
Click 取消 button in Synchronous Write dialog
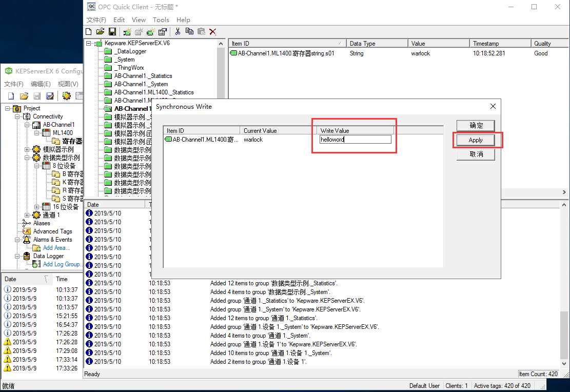[476, 154]
